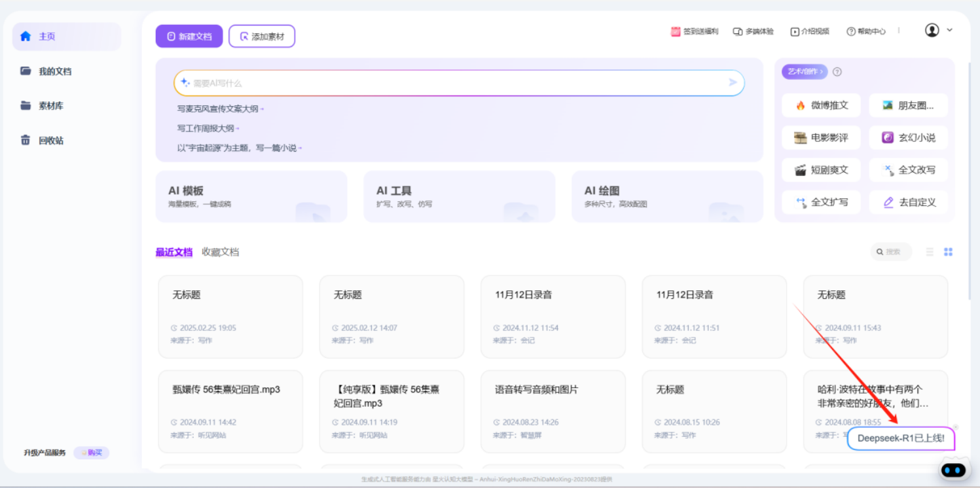Screen dimensions: 980x488
Task: Choose suggestion 写麦克风宣传文案大纲
Action: (x=220, y=109)
